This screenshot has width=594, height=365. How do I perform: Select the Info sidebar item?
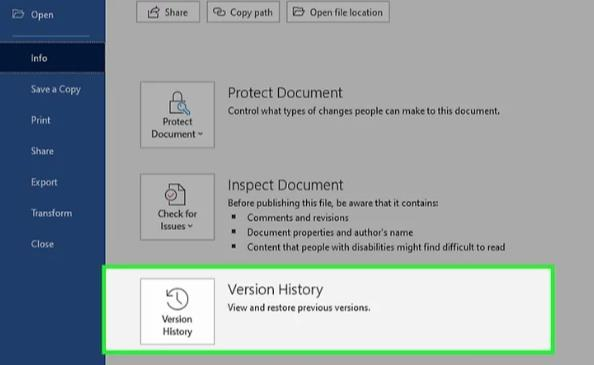click(x=52, y=58)
